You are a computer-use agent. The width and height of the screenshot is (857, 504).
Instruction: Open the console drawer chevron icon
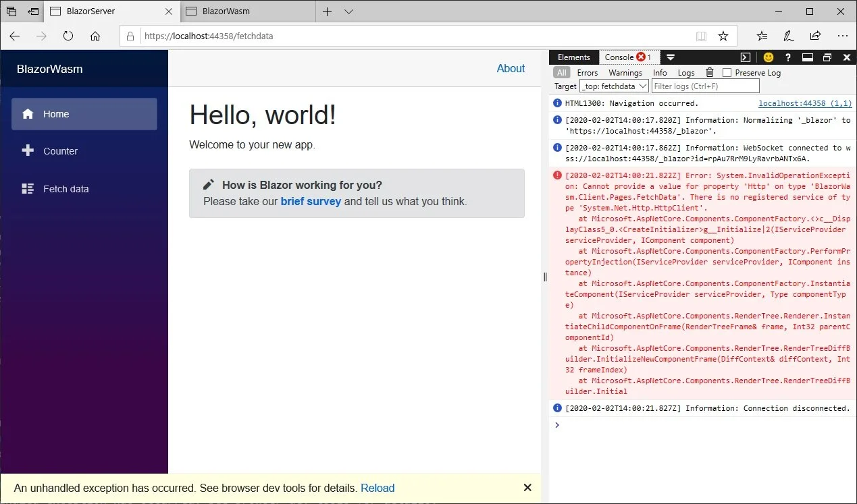tap(669, 57)
